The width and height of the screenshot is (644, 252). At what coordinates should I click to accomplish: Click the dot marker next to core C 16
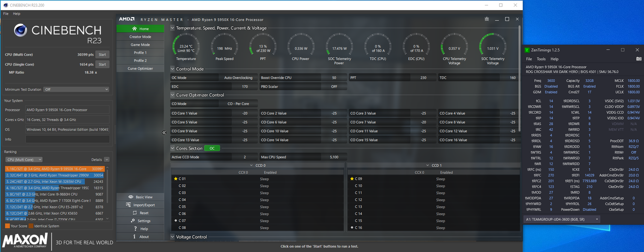coord(352,228)
